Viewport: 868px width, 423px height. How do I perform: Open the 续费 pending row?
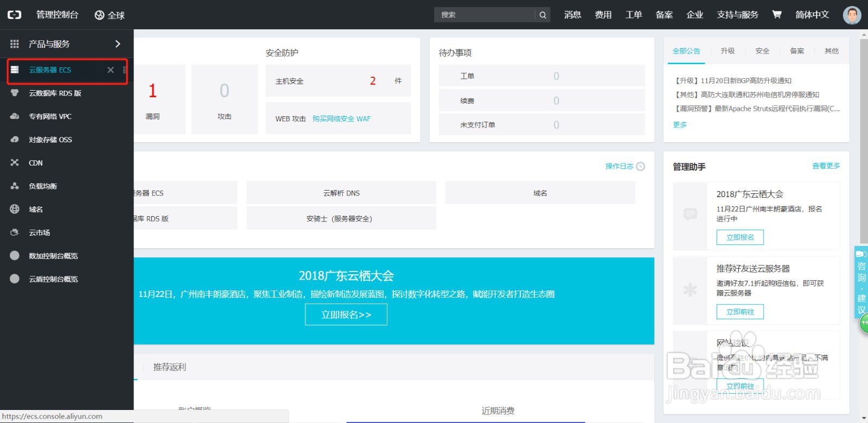(542, 100)
